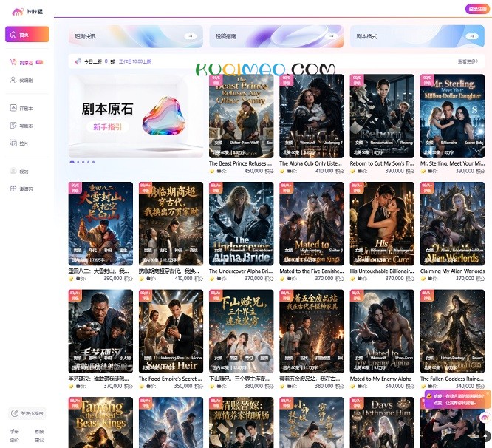Click the coin icon under The Alpha Cub
This screenshot has width=492, height=448.
coord(282,171)
